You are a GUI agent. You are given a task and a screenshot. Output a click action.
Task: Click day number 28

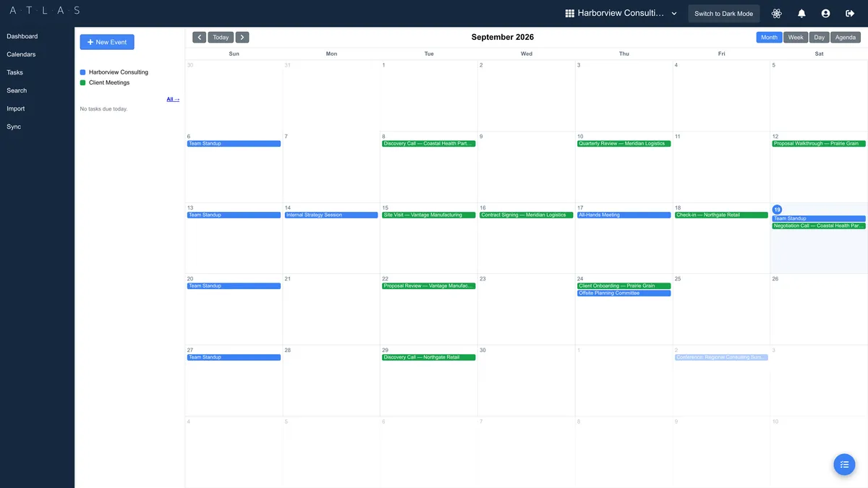coord(287,350)
